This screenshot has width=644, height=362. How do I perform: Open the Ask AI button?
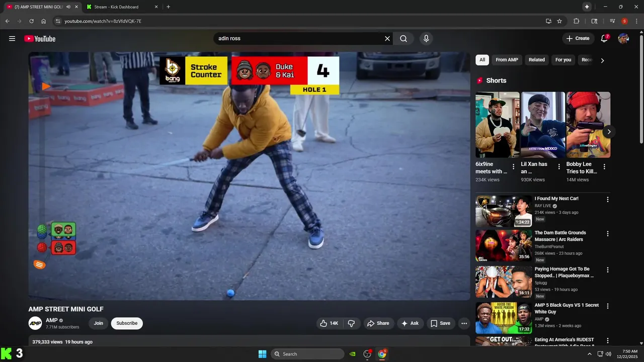[410, 323]
